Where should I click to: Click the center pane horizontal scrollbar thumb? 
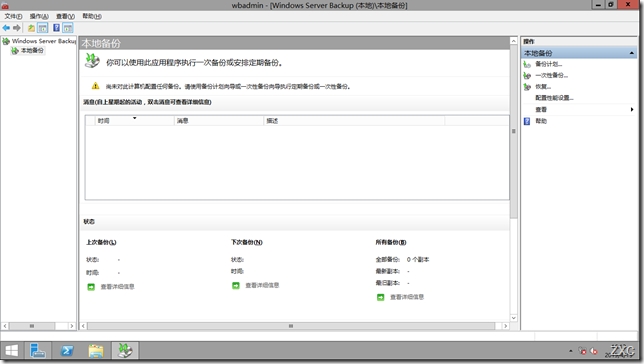click(291, 326)
